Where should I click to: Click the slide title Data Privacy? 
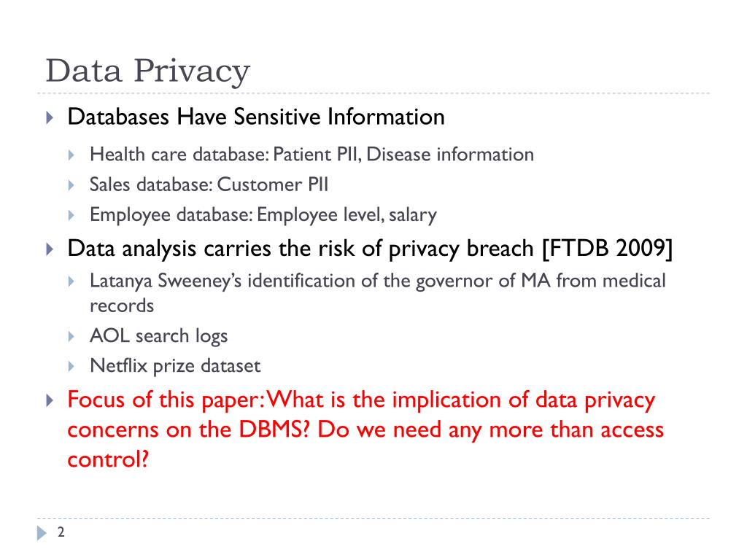[x=147, y=71]
